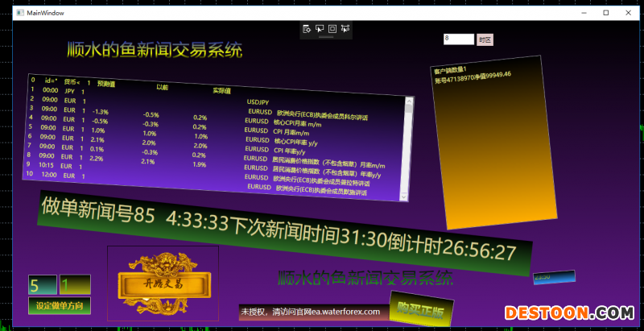
Task: Click the input box showing 1
Action: pos(74,285)
